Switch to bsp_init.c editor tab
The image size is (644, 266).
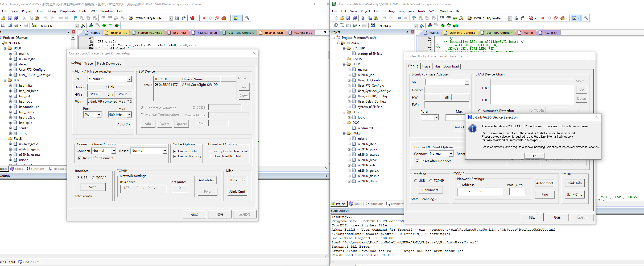[177, 32]
